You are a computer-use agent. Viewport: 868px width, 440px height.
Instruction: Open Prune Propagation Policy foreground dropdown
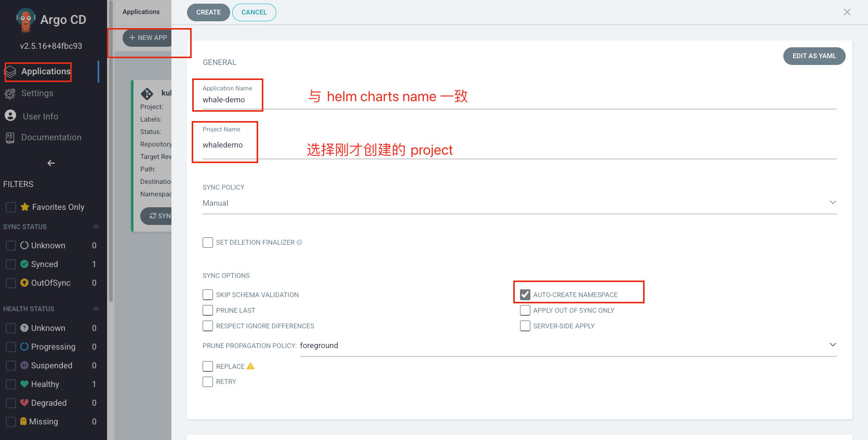[568, 346]
